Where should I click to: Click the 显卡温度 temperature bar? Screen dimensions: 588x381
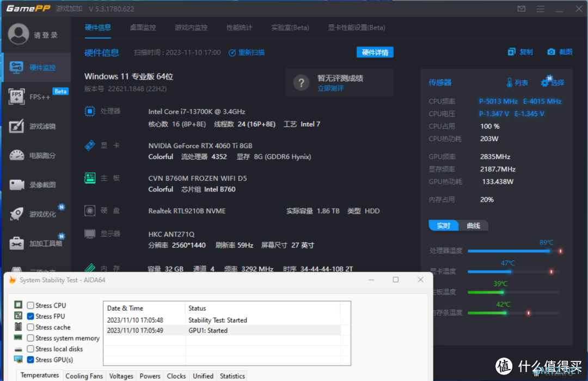pyautogui.click(x=514, y=271)
